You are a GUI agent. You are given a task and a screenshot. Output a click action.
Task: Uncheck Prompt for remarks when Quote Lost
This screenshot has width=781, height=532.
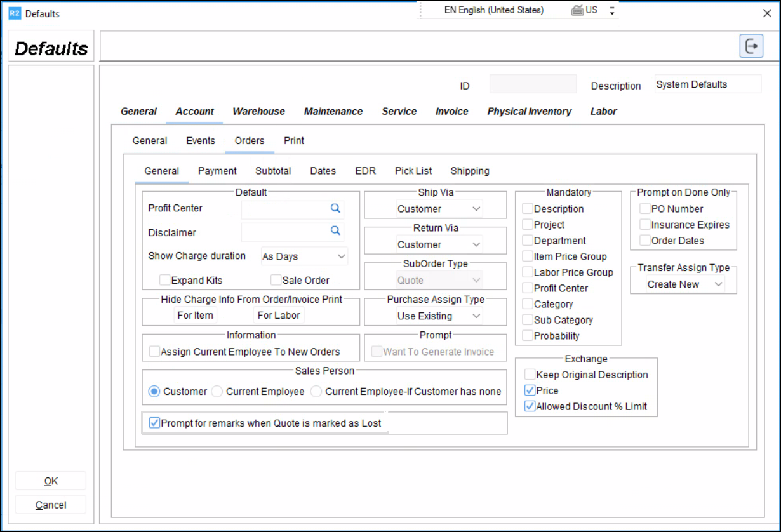click(x=154, y=423)
